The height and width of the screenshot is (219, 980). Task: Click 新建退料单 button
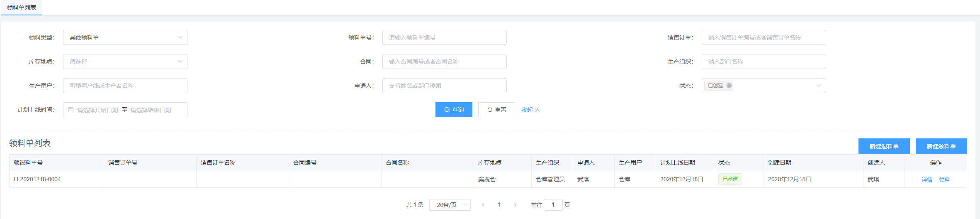(x=884, y=146)
